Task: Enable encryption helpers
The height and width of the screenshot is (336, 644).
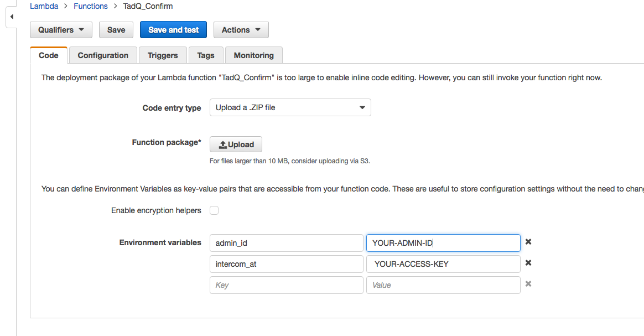Action: 214,210
